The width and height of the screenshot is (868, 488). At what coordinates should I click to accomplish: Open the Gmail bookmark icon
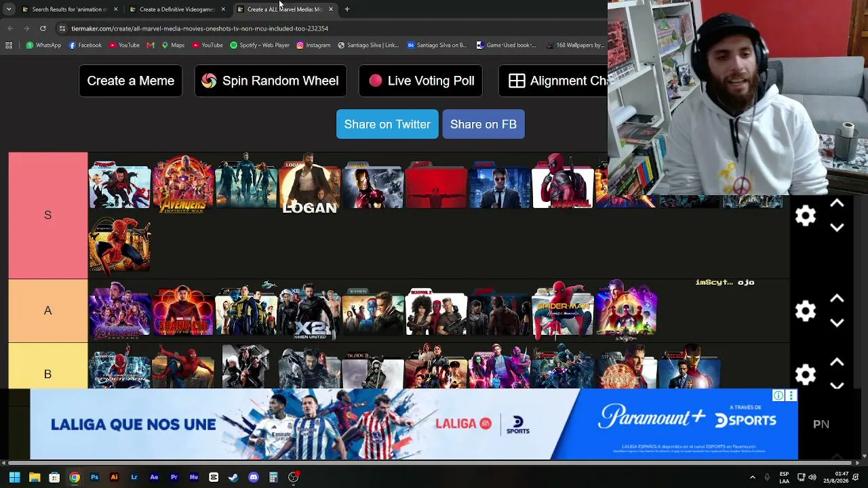[x=151, y=45]
